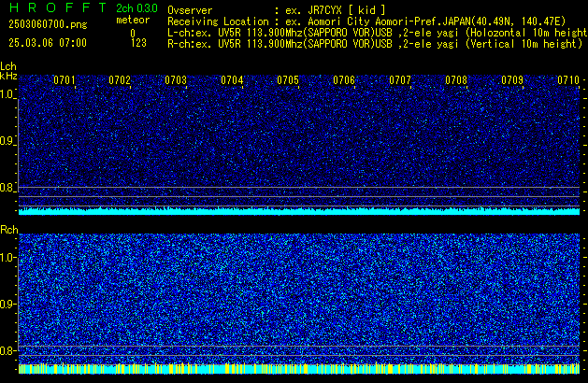Click the meteor count value 0
The image size is (588, 383).
point(133,33)
